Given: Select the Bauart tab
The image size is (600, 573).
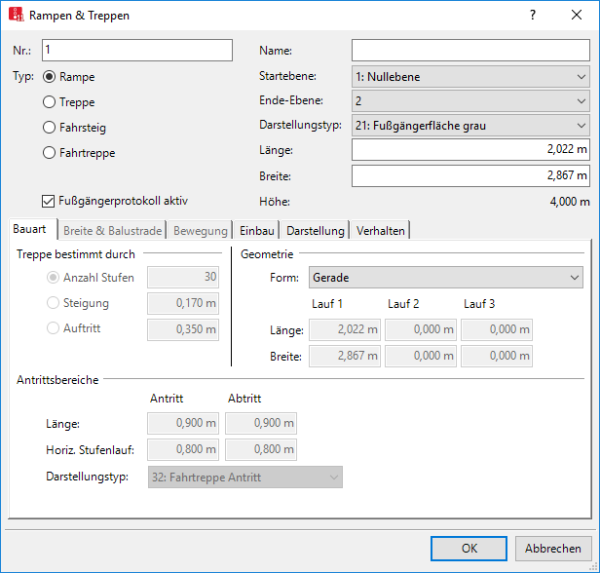Looking at the screenshot, I should tap(31, 231).
